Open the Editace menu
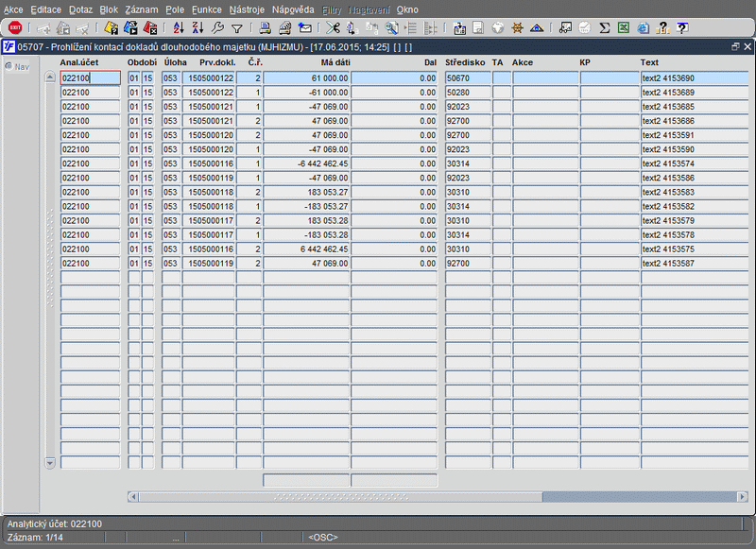The width and height of the screenshot is (756, 549). (x=45, y=9)
